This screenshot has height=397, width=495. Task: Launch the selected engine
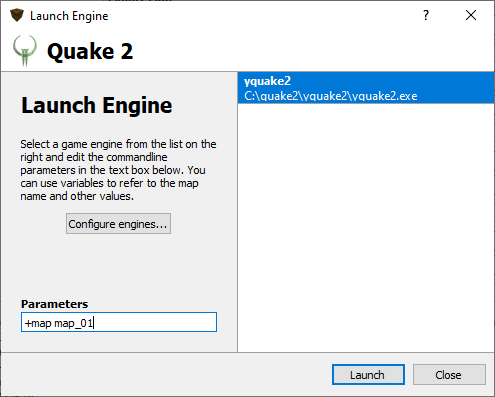point(368,375)
